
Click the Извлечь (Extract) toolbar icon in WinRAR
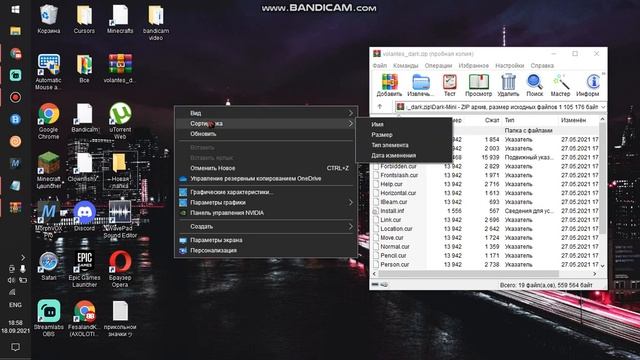click(x=421, y=85)
